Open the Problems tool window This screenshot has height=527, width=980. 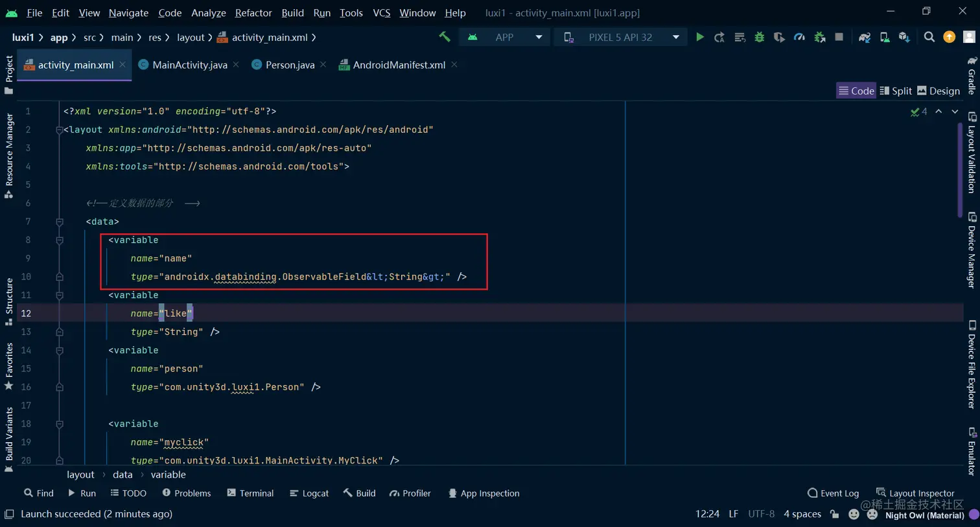pos(187,493)
